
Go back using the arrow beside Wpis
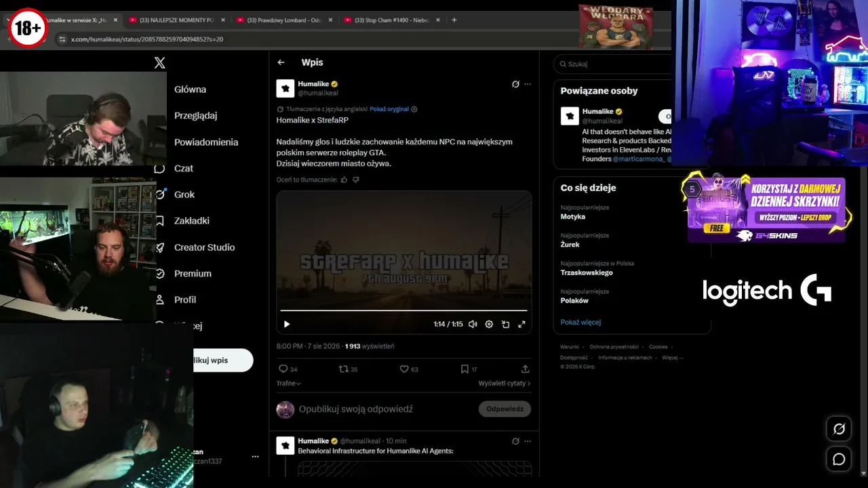pos(281,62)
